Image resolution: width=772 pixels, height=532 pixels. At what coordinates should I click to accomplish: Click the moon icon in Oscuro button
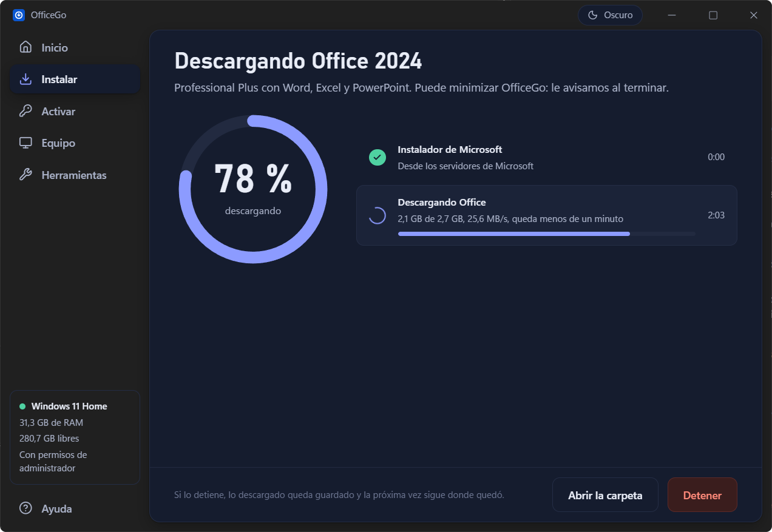coord(593,15)
